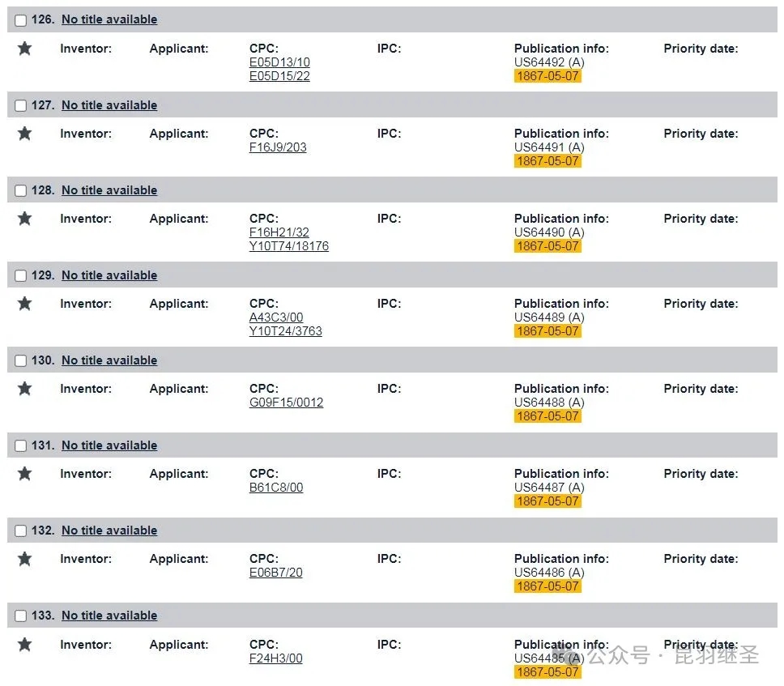Follow the F16J9/203 classification link
Screen dimensions: 784x686
point(278,147)
